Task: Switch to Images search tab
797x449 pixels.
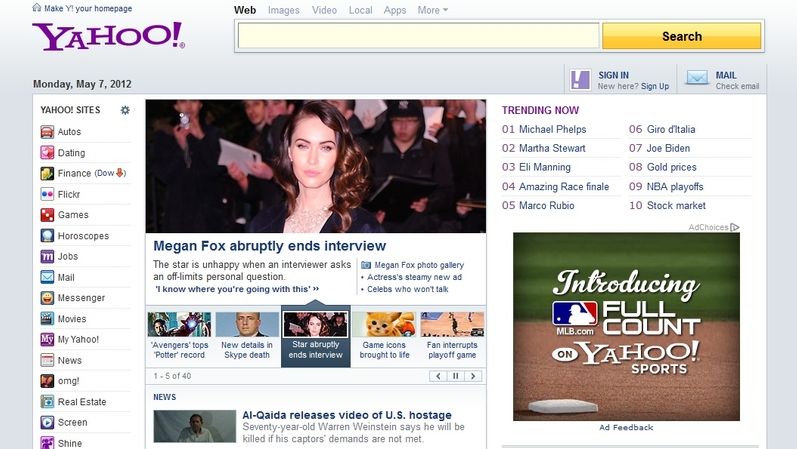Action: [x=284, y=10]
